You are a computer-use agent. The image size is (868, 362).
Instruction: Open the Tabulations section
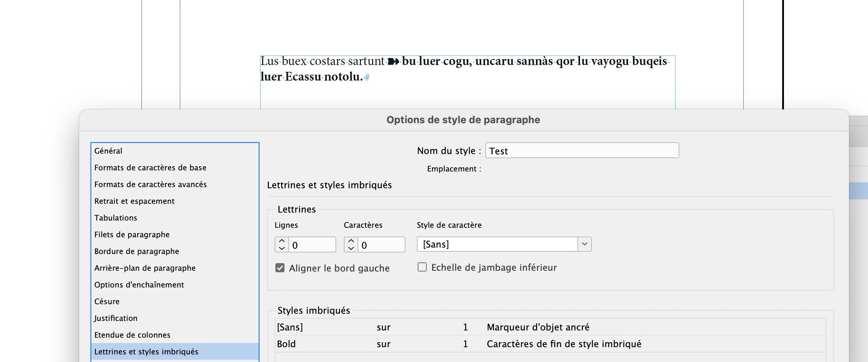tap(116, 218)
